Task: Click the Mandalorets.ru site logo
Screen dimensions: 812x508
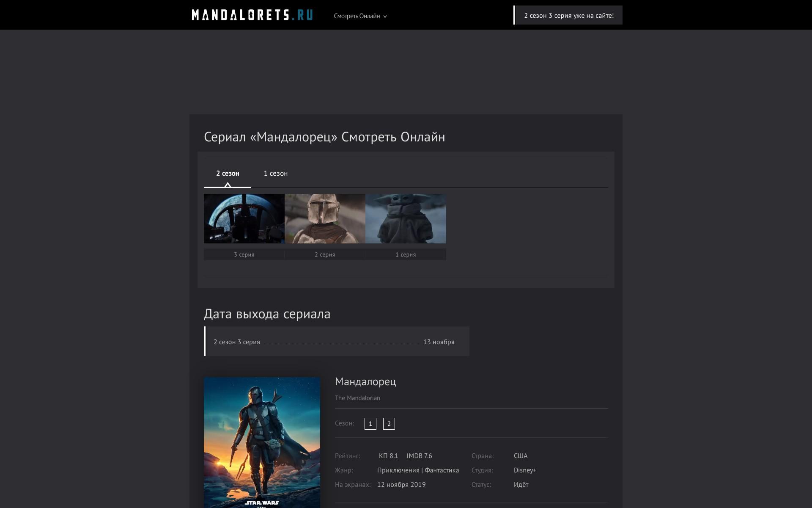Action: [252, 15]
